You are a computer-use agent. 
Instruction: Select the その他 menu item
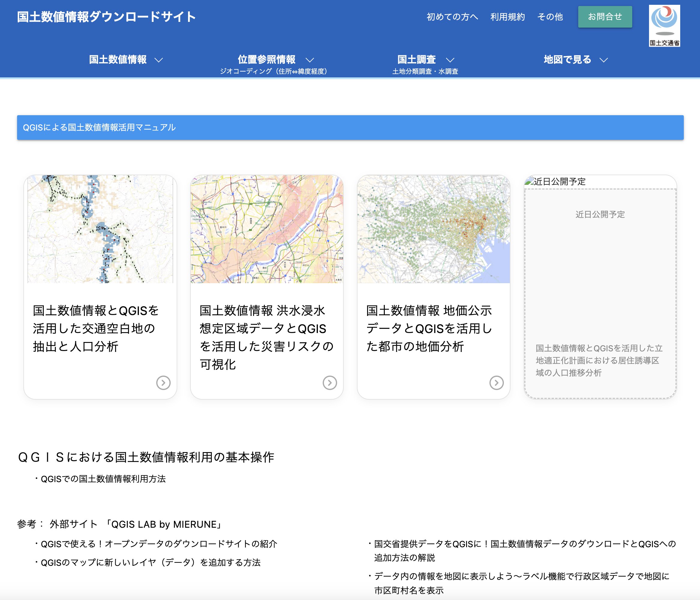[550, 16]
